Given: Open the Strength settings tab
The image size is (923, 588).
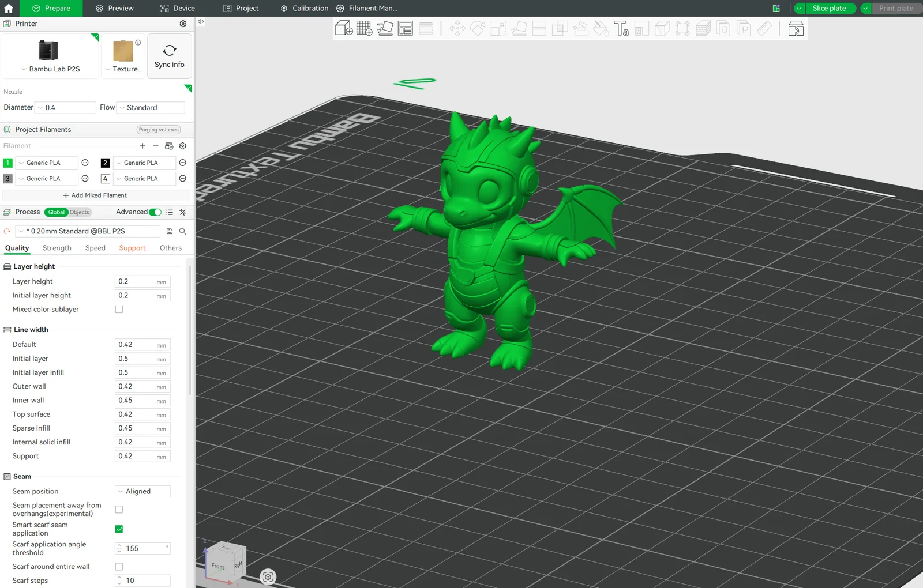Looking at the screenshot, I should (57, 248).
